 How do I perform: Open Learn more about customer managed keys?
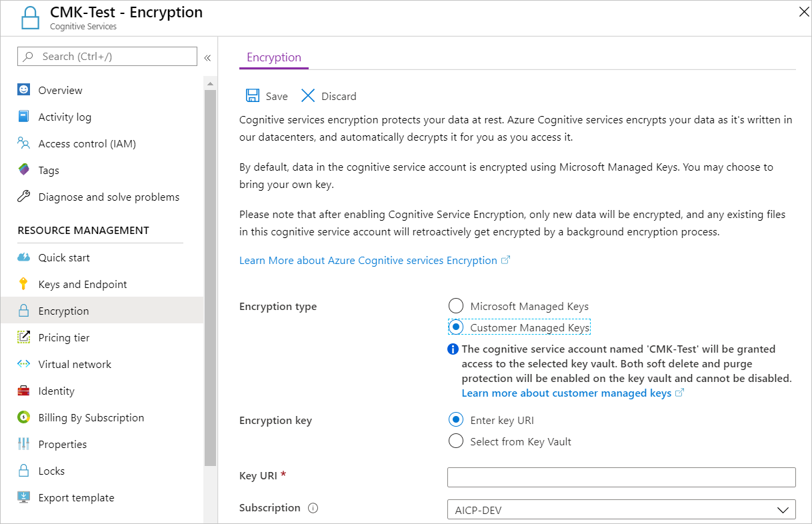pyautogui.click(x=567, y=393)
